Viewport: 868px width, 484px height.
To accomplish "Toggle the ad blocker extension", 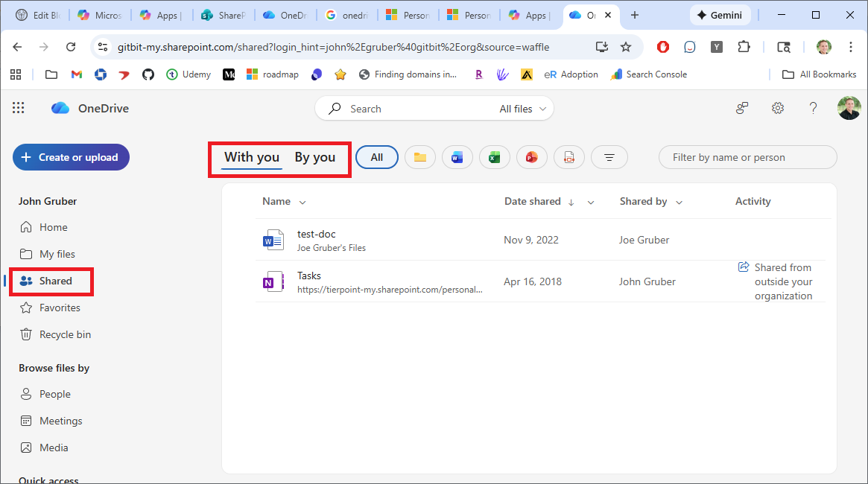I will (x=662, y=46).
